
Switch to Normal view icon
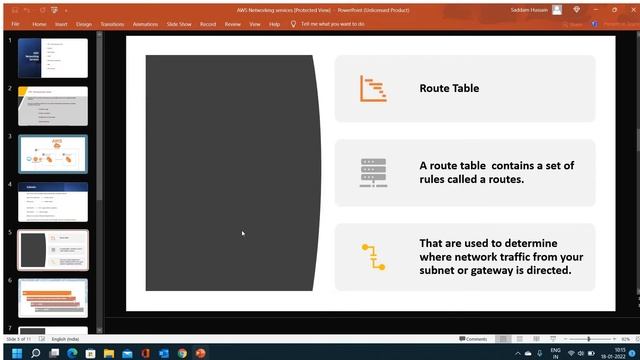coord(503,339)
